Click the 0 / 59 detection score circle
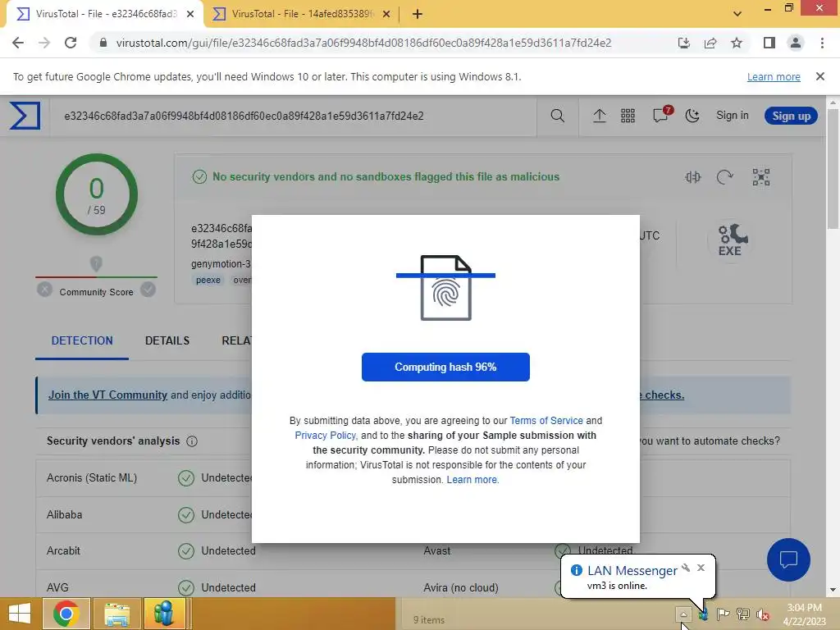 pos(97,195)
